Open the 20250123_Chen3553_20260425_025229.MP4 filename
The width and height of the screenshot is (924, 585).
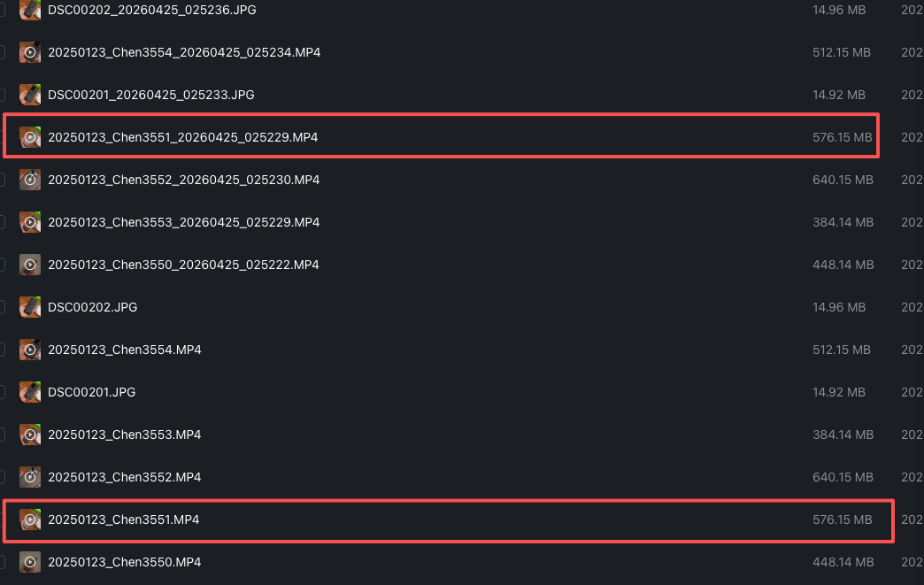click(183, 222)
